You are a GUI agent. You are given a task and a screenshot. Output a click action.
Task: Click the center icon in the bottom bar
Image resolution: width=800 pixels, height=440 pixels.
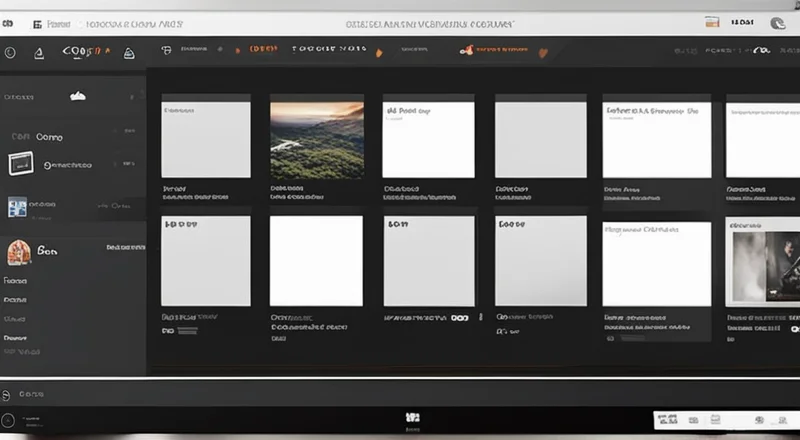pyautogui.click(x=411, y=418)
